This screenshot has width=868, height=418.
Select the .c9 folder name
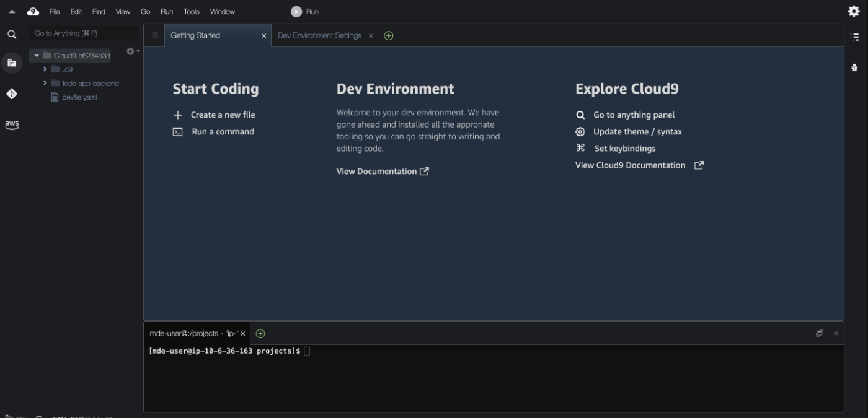68,69
